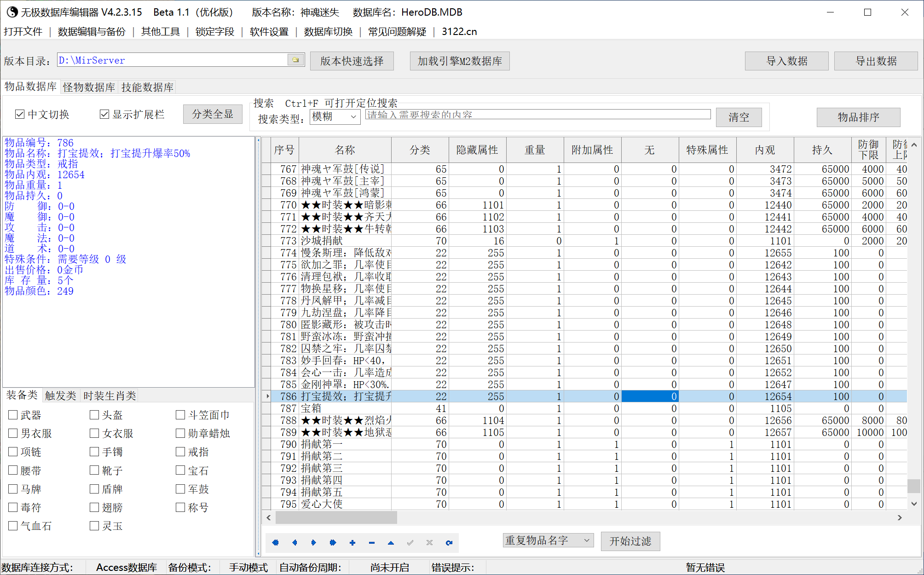924x575 pixels.
Task: Open the 软件设置 menu
Action: tap(269, 32)
